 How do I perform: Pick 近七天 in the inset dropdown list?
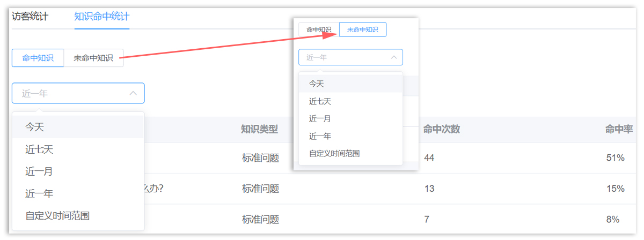tap(350, 101)
